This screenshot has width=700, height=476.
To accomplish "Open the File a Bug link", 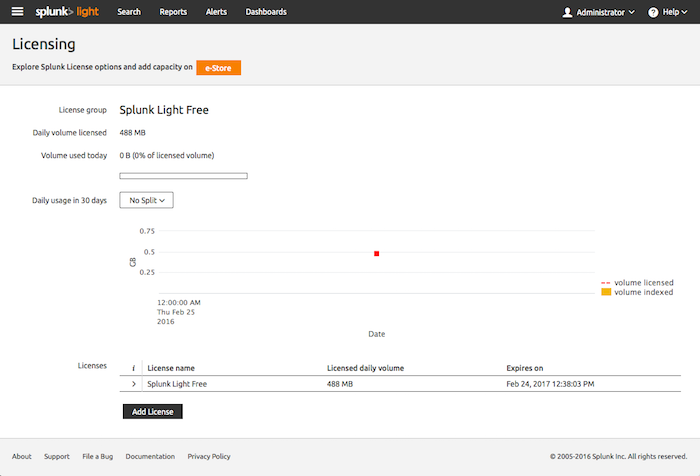I will point(98,456).
